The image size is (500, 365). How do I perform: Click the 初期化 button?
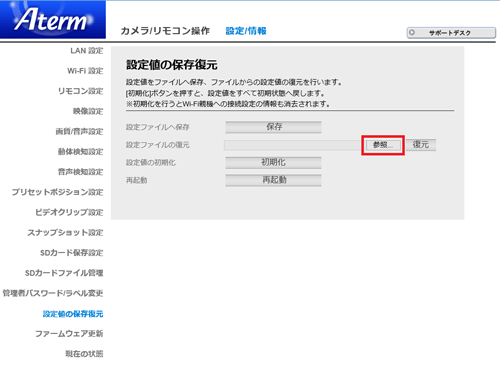(273, 162)
